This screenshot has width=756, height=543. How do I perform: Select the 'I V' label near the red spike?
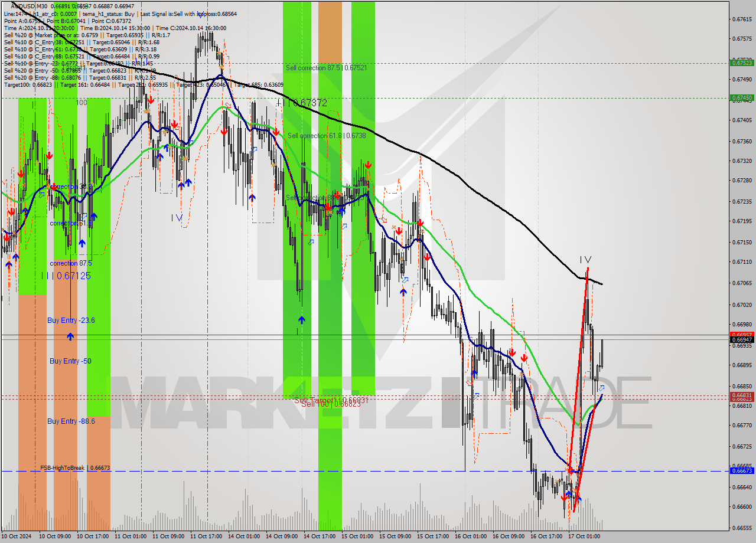(585, 259)
